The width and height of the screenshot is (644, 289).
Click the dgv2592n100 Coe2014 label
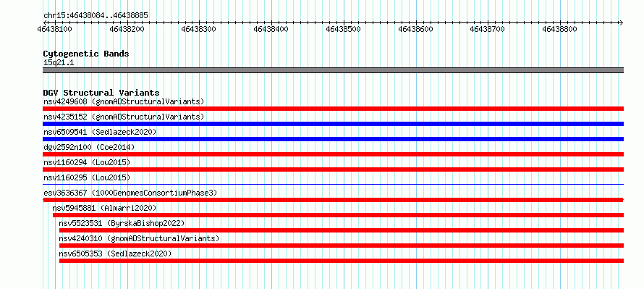tap(89, 147)
